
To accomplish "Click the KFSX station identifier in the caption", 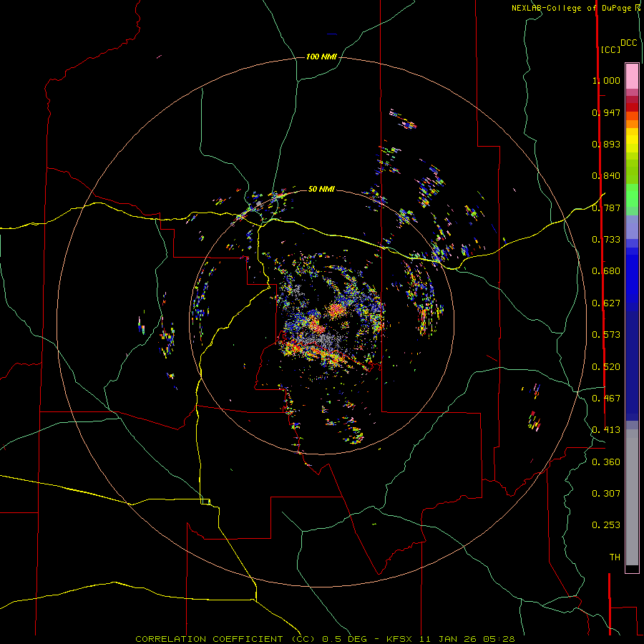I will coord(401,639).
